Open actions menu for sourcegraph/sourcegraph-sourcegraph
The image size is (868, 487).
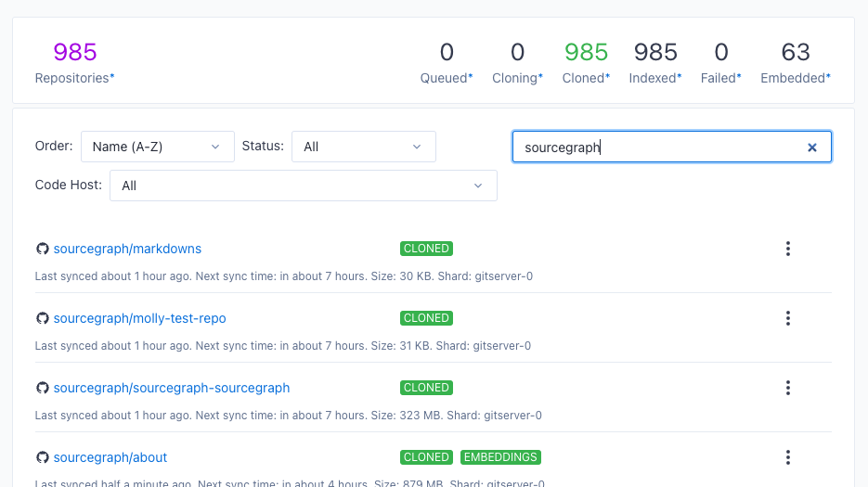coord(788,388)
